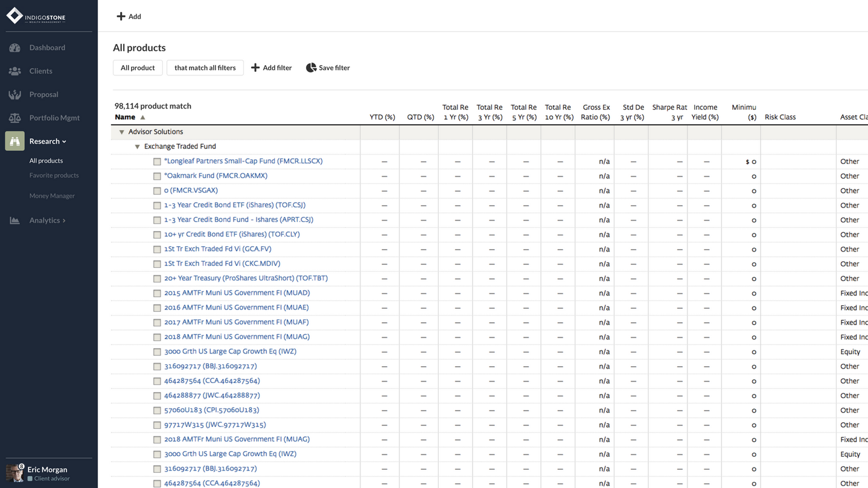The image size is (868, 488).
Task: Click the Portfolio Mgmt scales icon
Action: pos(14,118)
